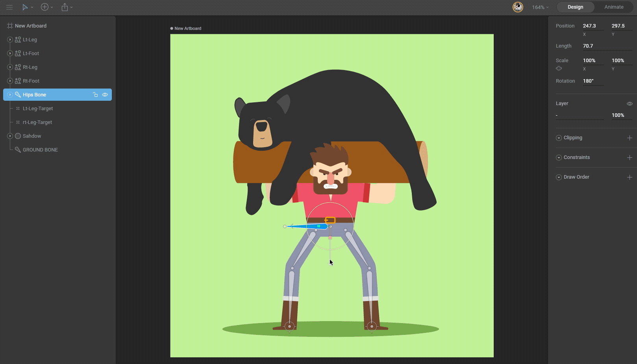This screenshot has height=364, width=637.
Task: Collapse the Draw Order section
Action: click(559, 177)
